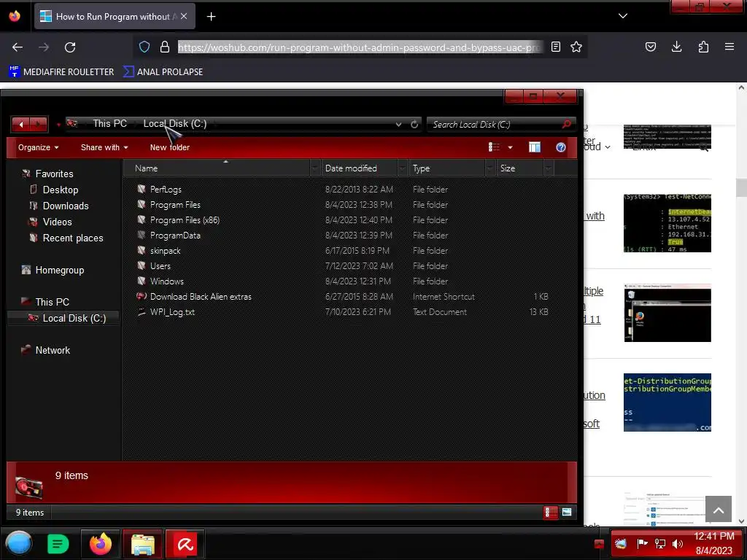
Task: Select the Windows folder
Action: click(166, 281)
